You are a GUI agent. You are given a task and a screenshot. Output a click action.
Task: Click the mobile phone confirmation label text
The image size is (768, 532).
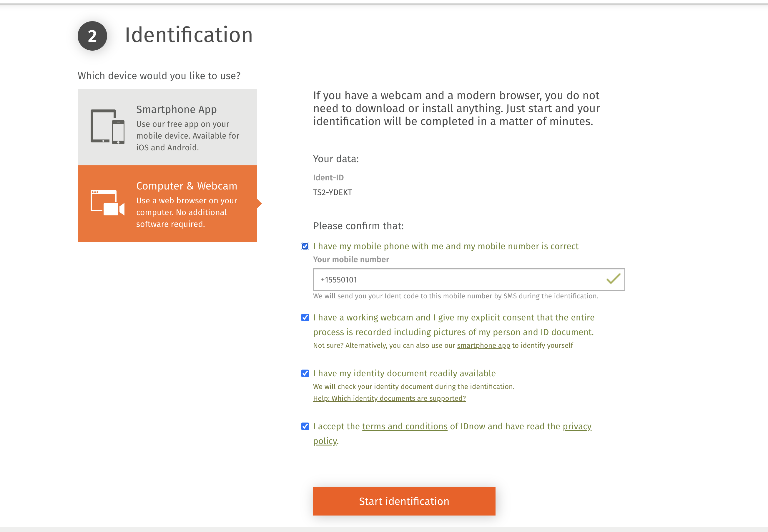coord(446,246)
